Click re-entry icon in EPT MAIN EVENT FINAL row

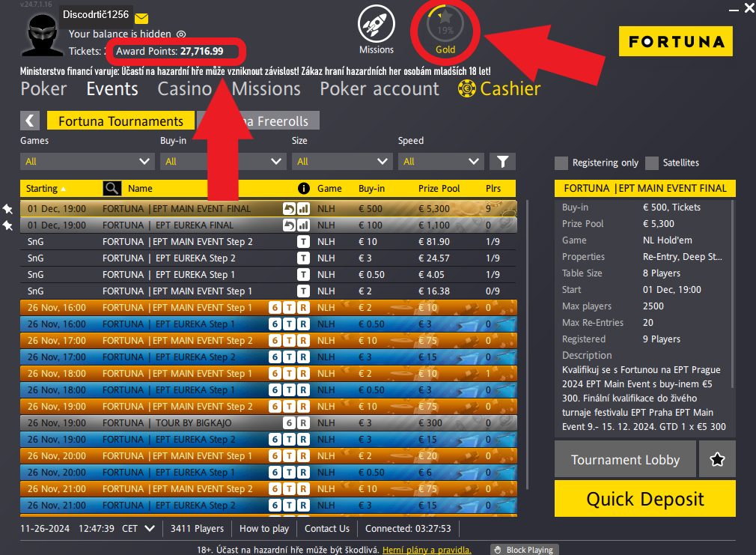pyautogui.click(x=289, y=209)
